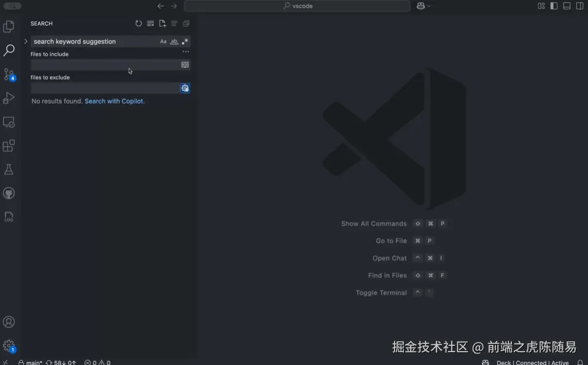The height and width of the screenshot is (365, 588).
Task: Go forward with navigation arrow
Action: pyautogui.click(x=174, y=6)
